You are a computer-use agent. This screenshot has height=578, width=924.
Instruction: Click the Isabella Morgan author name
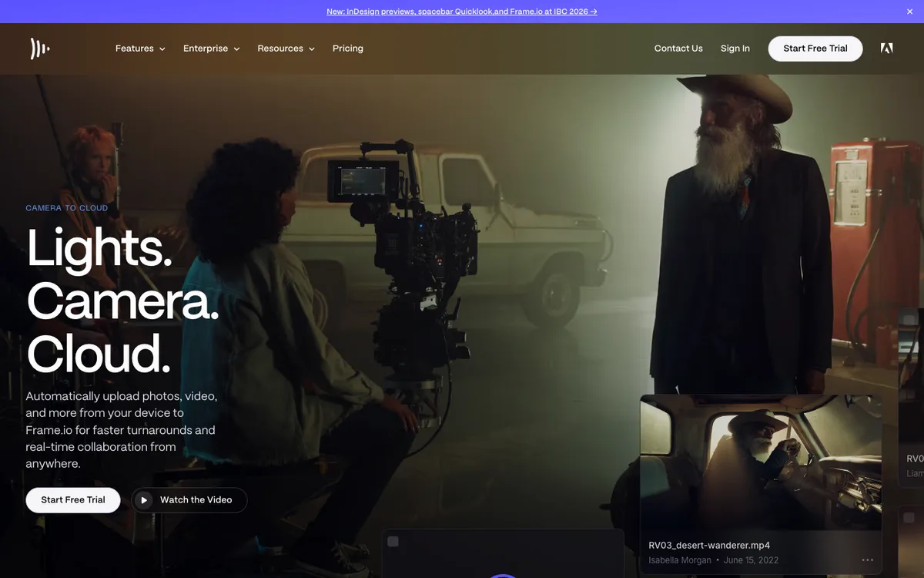[680, 560]
